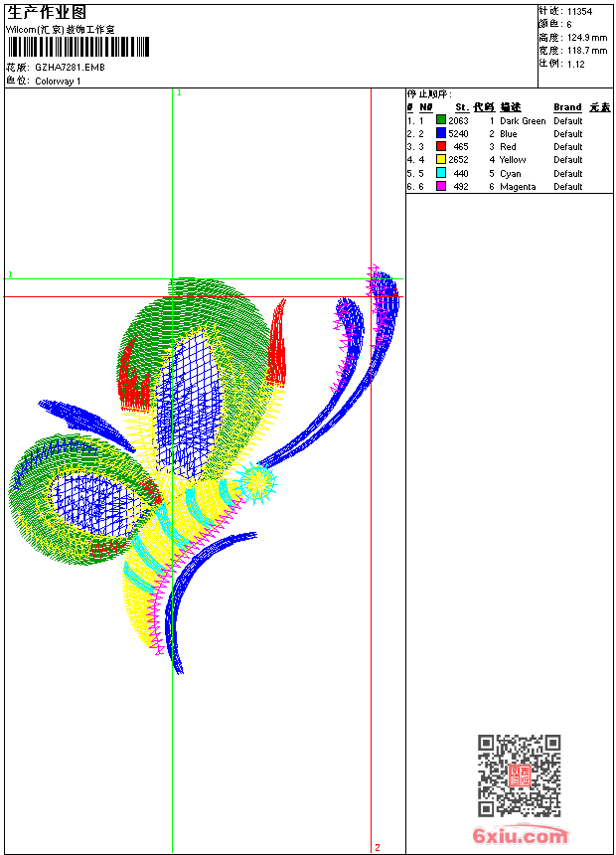616x855 pixels.
Task: Select the Magenta row description text
Action: [x=518, y=187]
